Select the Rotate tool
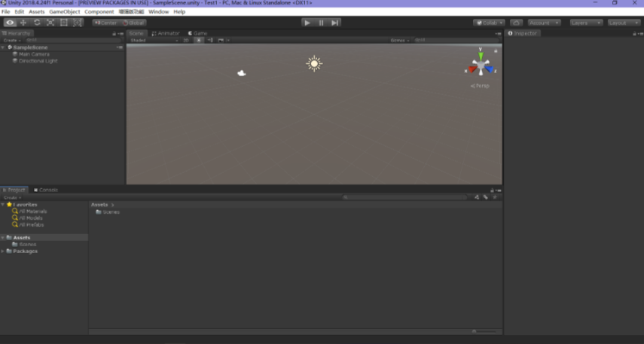The width and height of the screenshot is (644, 344). tap(37, 23)
